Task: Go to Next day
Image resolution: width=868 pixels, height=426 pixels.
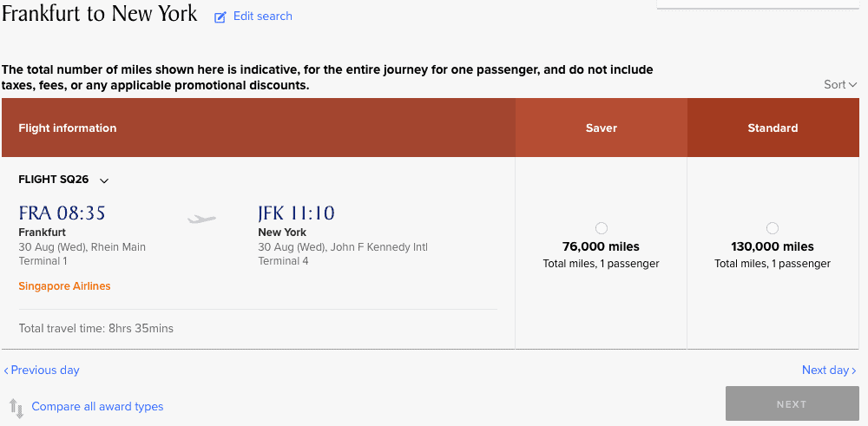Action: [829, 370]
